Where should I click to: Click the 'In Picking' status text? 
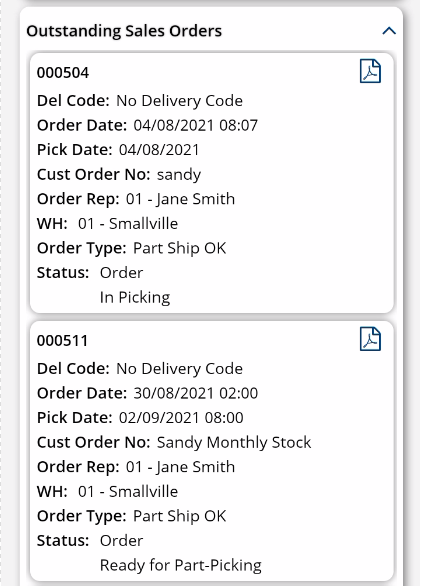pos(135,297)
